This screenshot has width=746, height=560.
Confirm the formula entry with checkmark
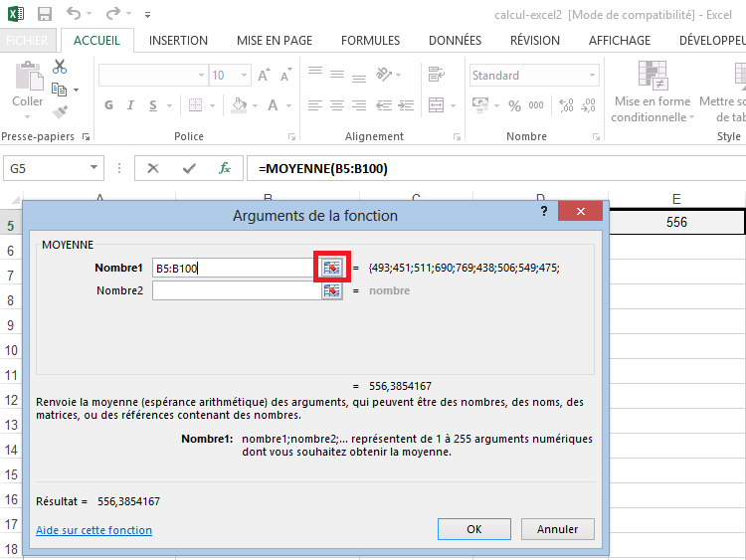pos(189,168)
